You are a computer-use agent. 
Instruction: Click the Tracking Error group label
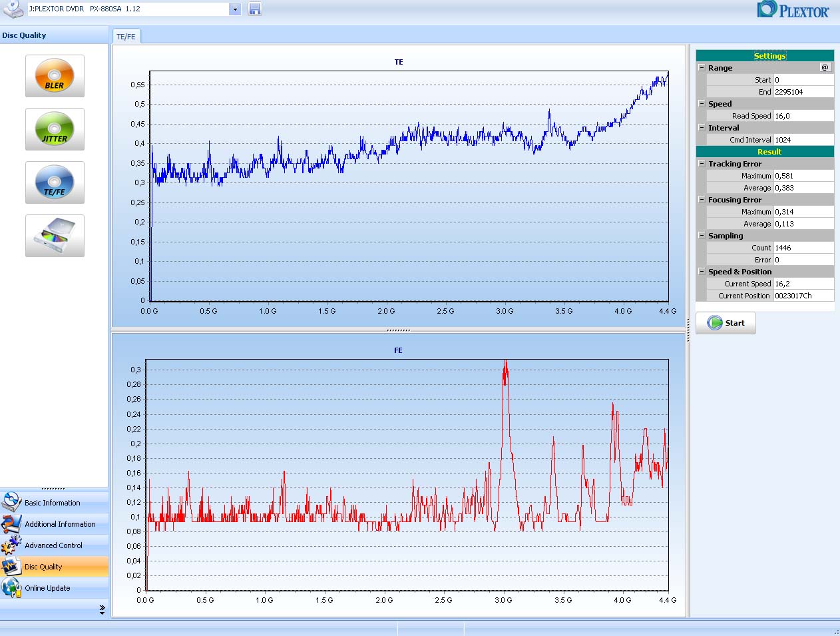point(735,164)
